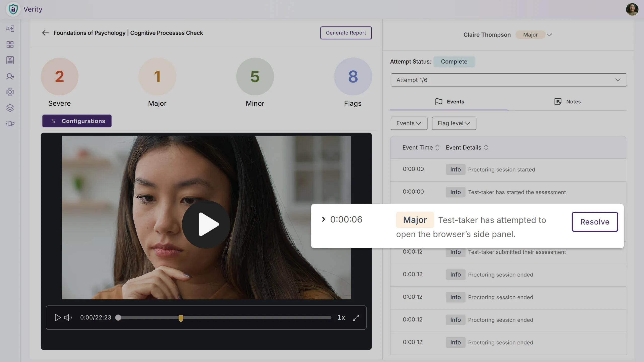644x362 pixels.
Task: Click the Generate Report button
Action: [346, 33]
